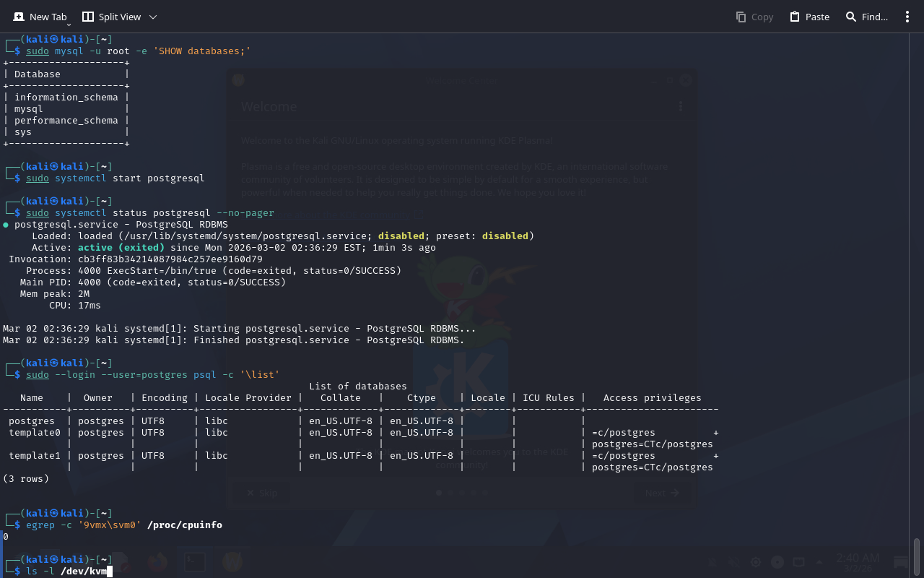Click the '(3 rows)' result text
The height and width of the screenshot is (578, 924).
26,479
